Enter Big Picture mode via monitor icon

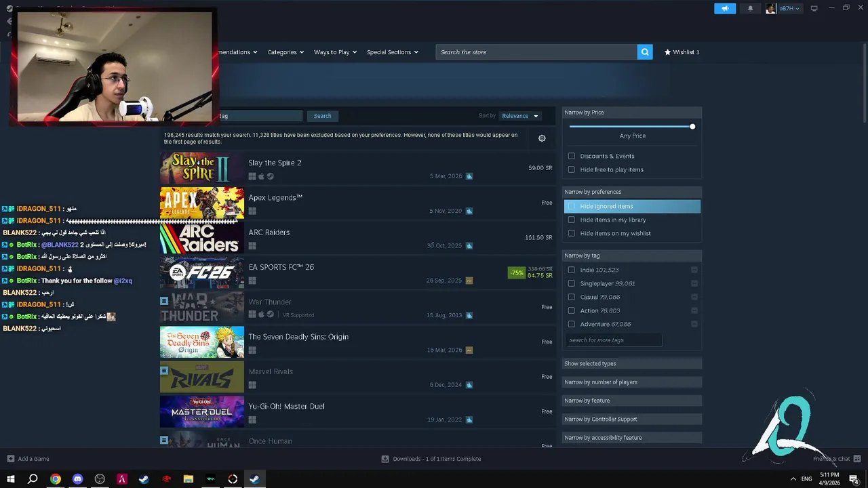click(814, 8)
